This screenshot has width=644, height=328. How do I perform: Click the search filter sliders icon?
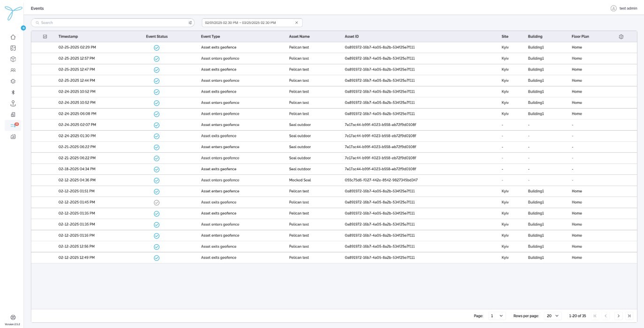190,23
